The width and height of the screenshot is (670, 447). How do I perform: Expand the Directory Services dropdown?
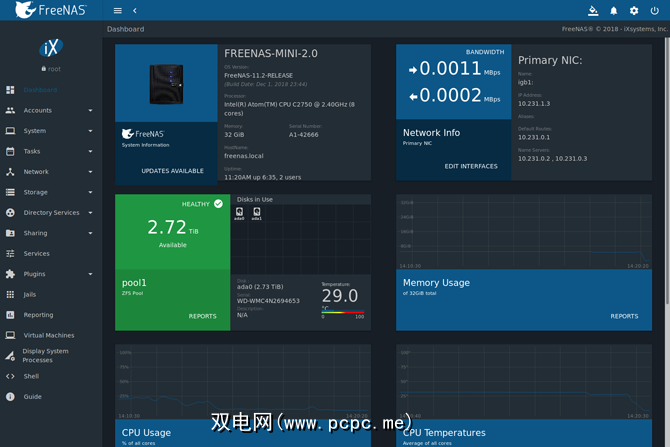90,212
